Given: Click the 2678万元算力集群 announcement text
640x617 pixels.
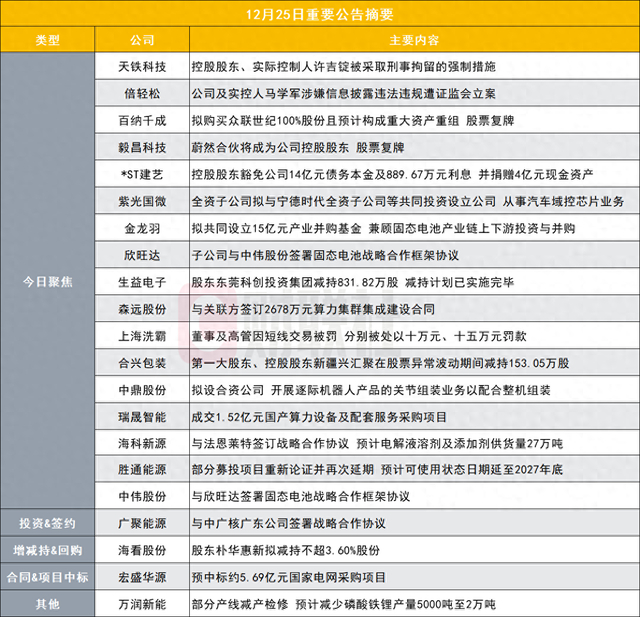Looking at the screenshot, I should click(x=313, y=309).
